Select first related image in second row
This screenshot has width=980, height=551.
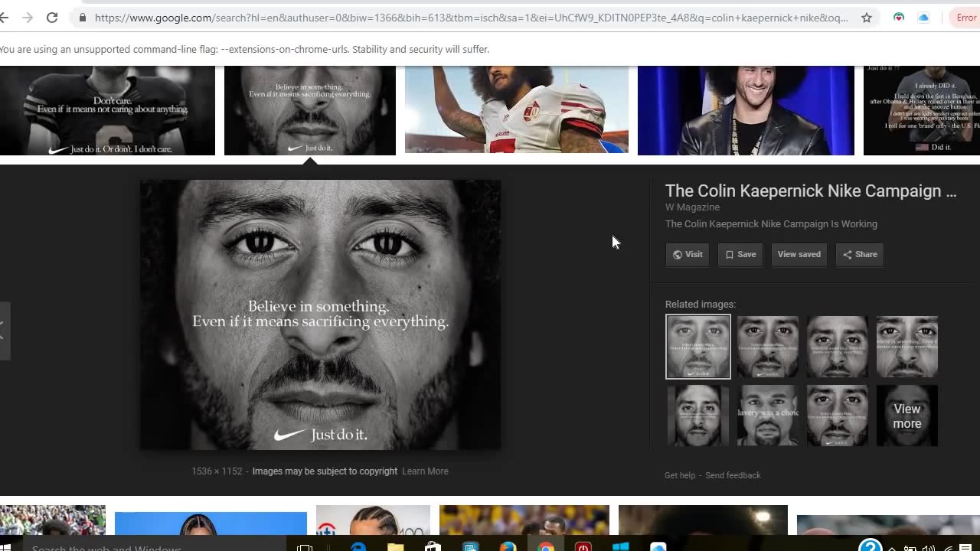point(698,416)
